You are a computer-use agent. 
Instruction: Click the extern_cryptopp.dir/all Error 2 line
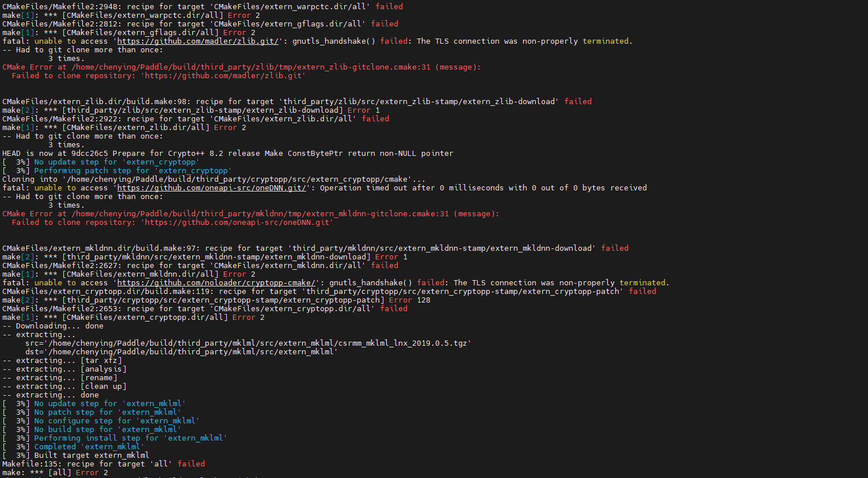(x=134, y=318)
